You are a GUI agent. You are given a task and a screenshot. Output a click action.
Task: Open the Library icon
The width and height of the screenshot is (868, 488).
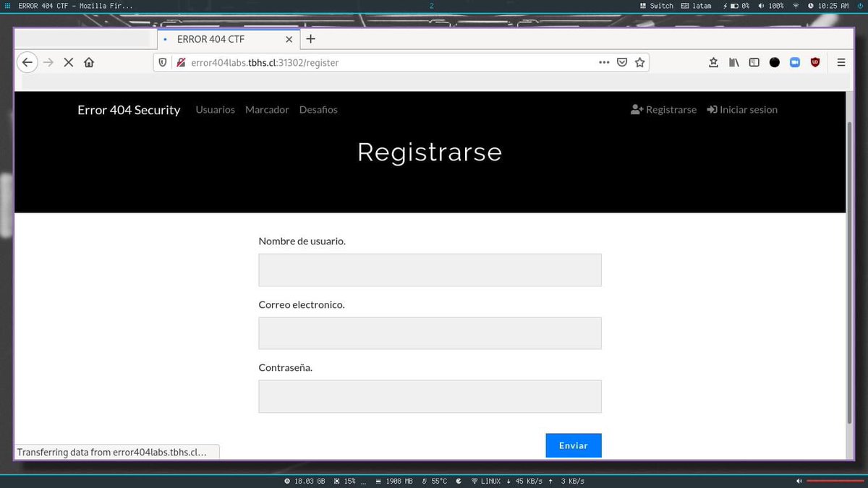coord(733,63)
